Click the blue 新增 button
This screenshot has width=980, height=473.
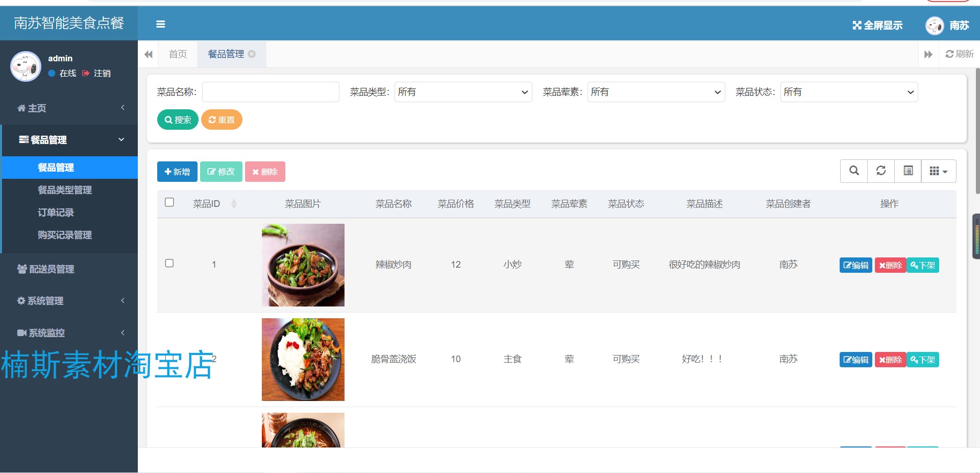point(177,172)
